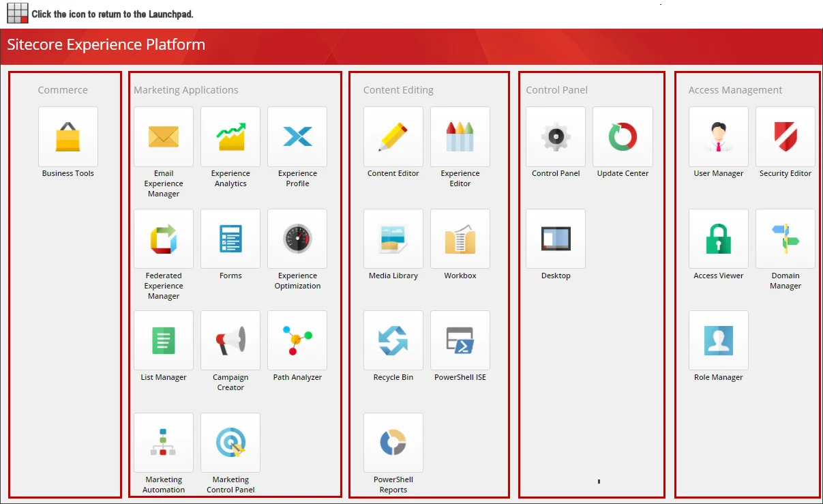823x504 pixels.
Task: Open the Path Analyzer tile
Action: click(297, 340)
